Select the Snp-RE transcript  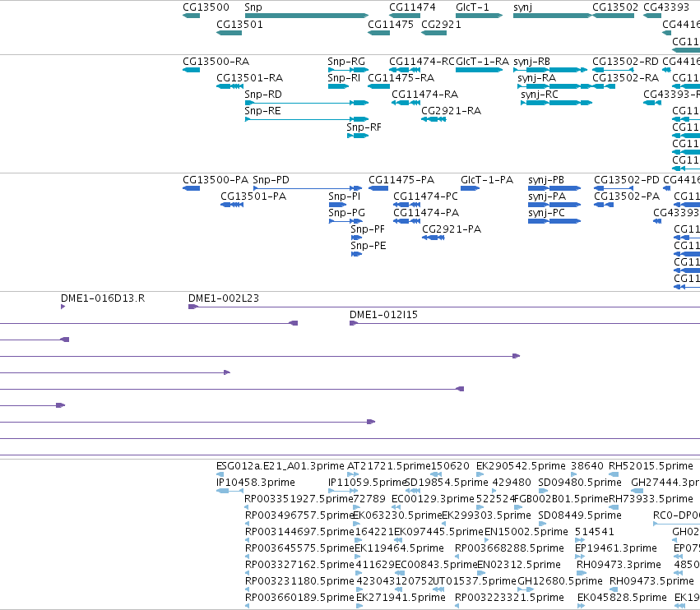[x=307, y=119]
